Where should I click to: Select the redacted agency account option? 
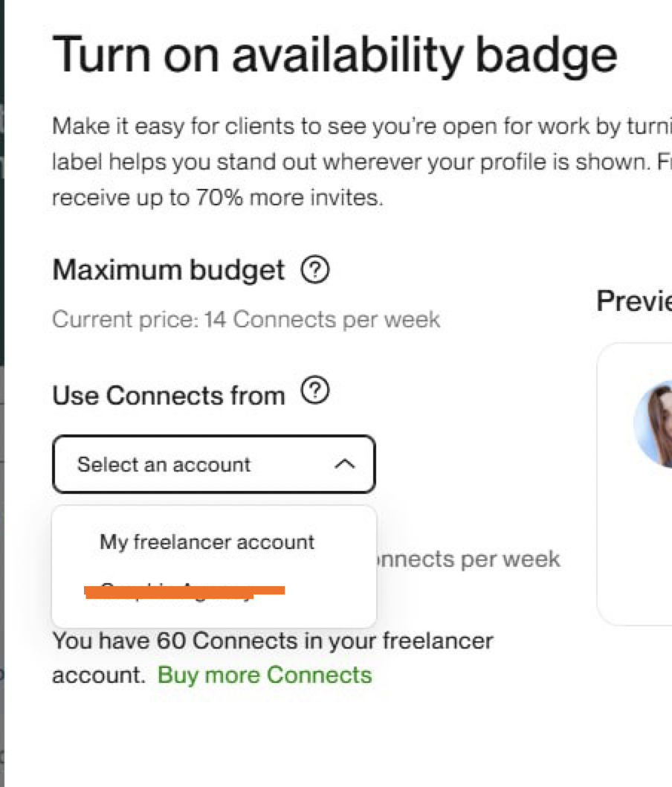[184, 591]
